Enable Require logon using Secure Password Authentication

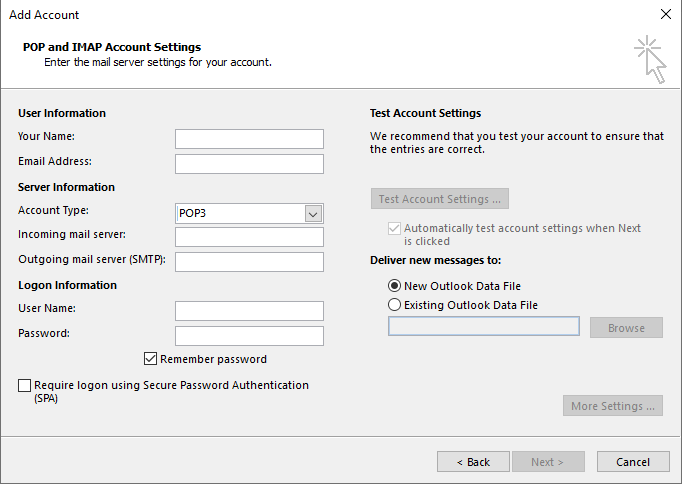pos(24,385)
